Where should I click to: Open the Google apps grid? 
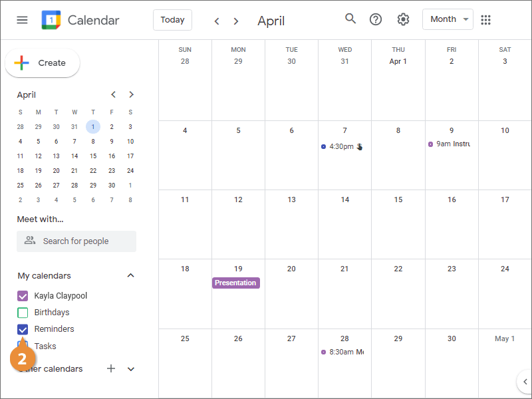[485, 20]
